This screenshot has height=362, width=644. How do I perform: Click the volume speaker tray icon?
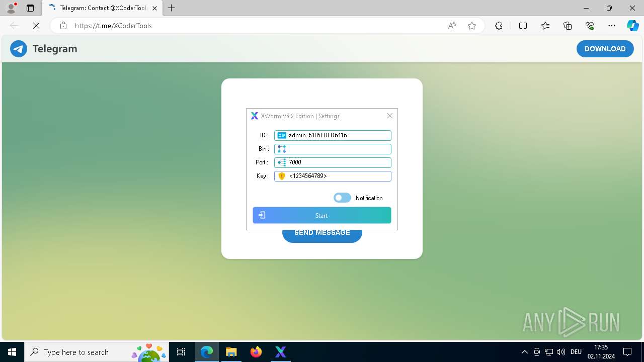[561, 352]
